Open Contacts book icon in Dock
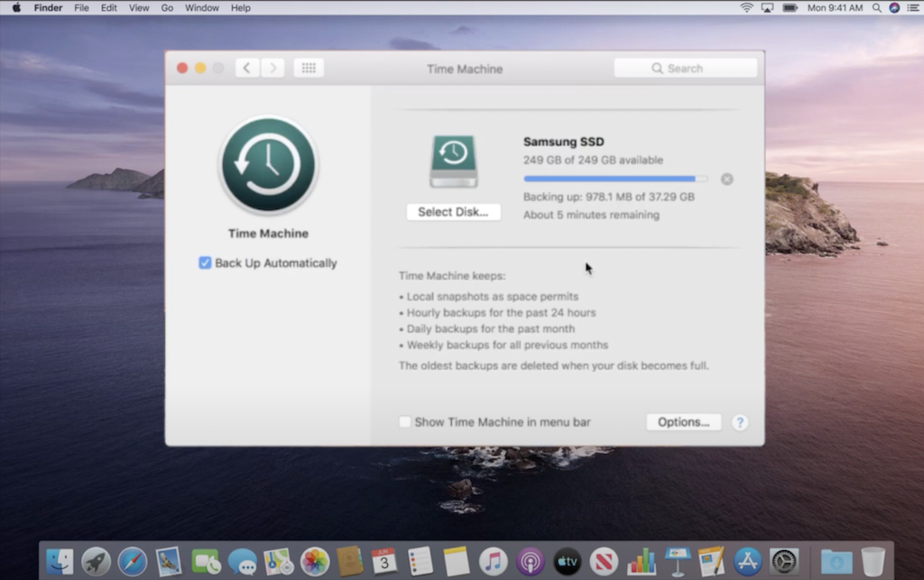This screenshot has height=580, width=924. pyautogui.click(x=349, y=561)
